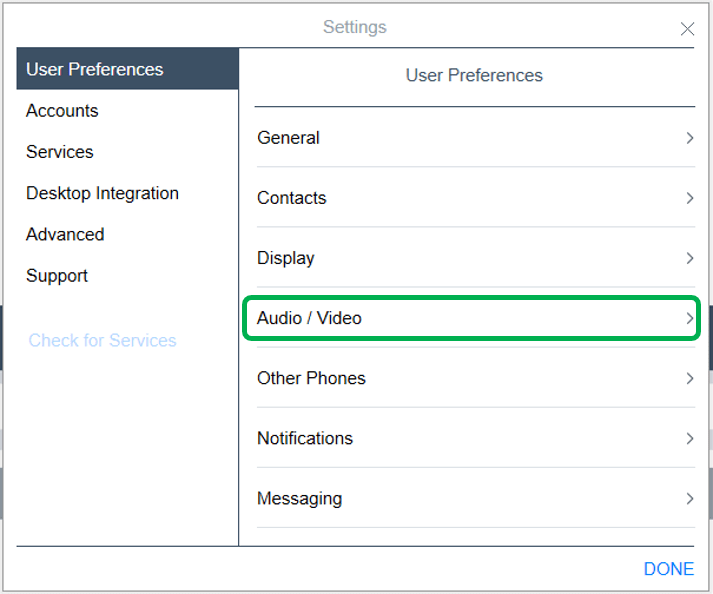Viewport: 713px width, 594px height.
Task: Click the Check for Services link
Action: [x=102, y=341]
